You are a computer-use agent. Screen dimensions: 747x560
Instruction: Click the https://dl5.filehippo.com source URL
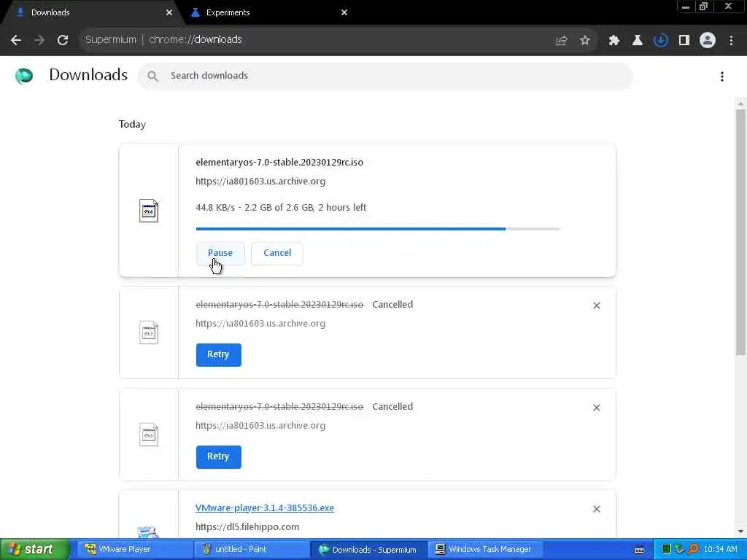(247, 526)
